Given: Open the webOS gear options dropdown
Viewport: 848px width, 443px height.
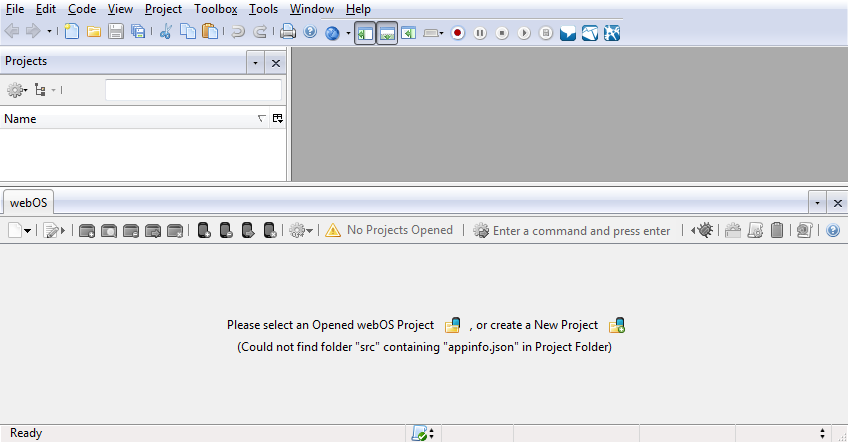Looking at the screenshot, I should (x=301, y=230).
